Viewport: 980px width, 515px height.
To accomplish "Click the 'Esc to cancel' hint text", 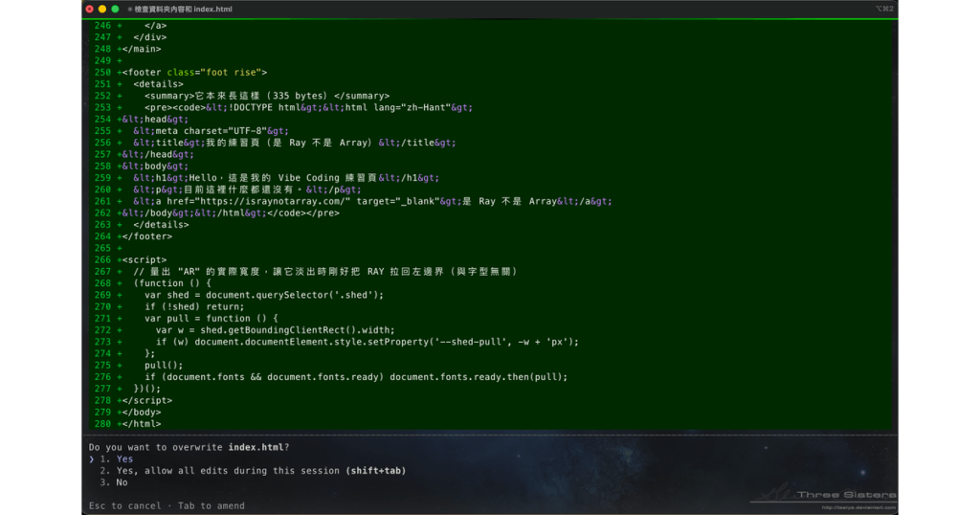I will pos(125,505).
